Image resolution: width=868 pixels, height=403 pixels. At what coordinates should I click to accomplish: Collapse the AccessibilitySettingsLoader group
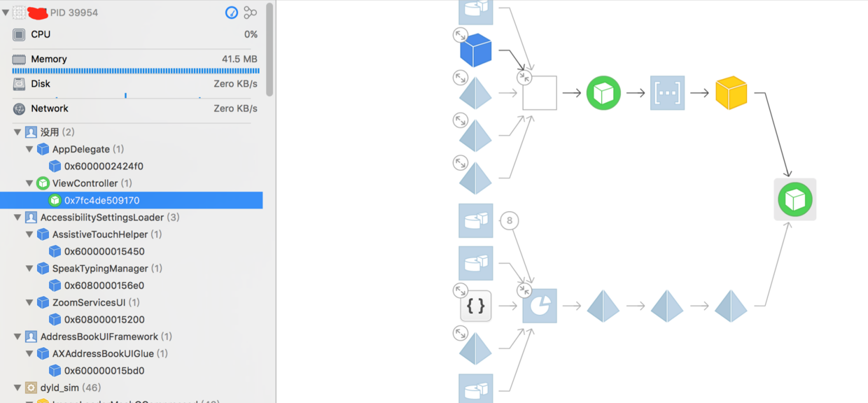pos(17,218)
